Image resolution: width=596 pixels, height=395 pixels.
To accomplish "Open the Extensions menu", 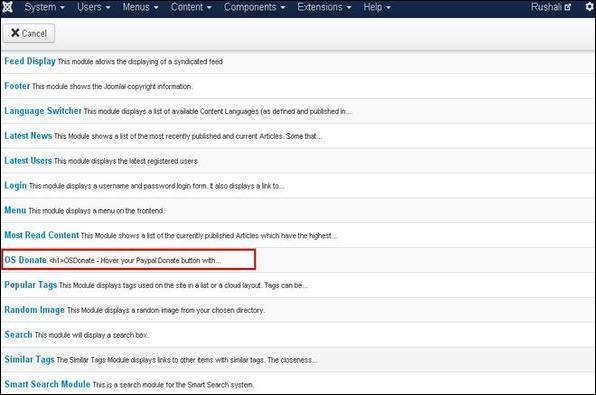I will pos(324,7).
